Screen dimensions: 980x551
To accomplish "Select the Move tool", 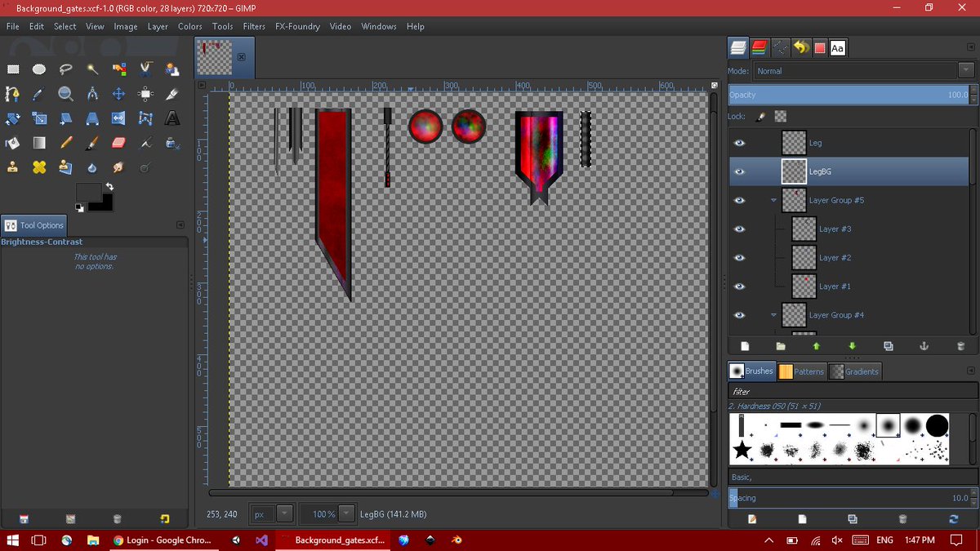I will pyautogui.click(x=119, y=94).
